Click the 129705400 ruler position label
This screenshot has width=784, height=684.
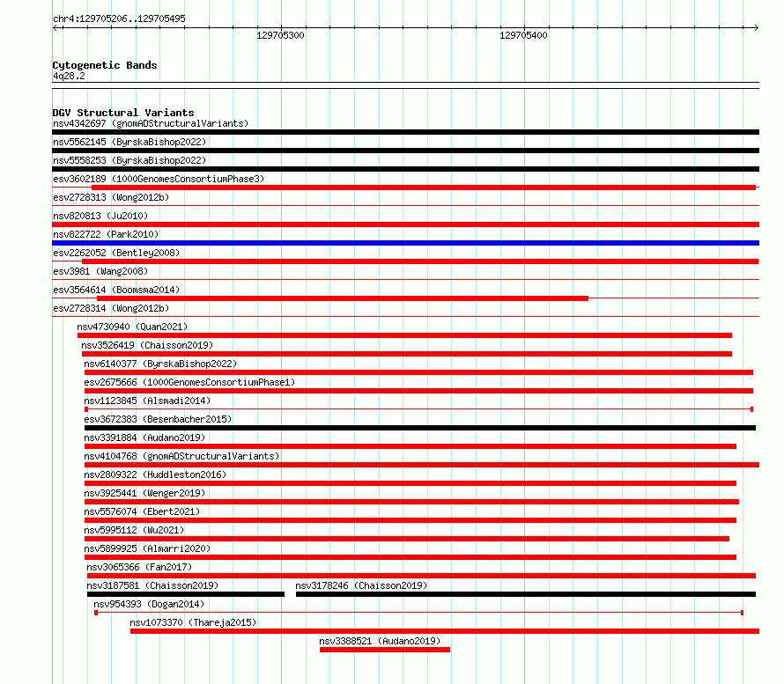point(523,35)
